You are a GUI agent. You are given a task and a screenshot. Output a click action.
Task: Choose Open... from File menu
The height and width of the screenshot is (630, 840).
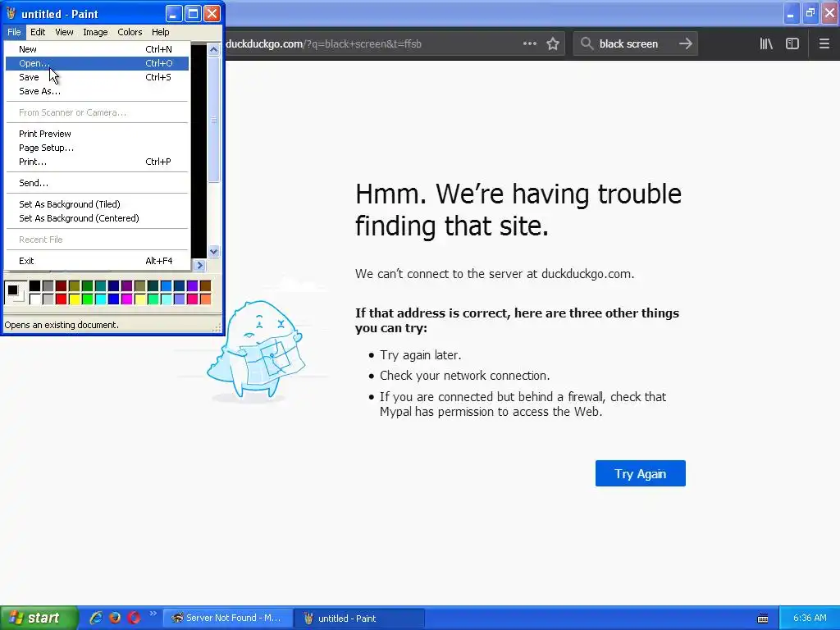(97, 63)
